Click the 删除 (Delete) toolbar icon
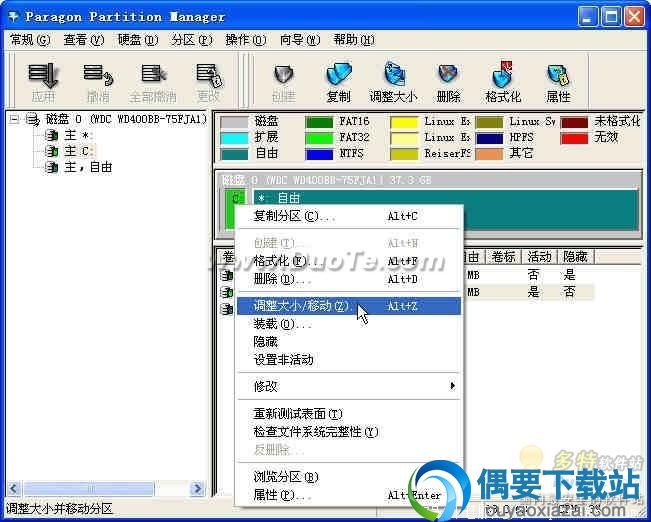The height and width of the screenshot is (522, 651). [x=448, y=75]
